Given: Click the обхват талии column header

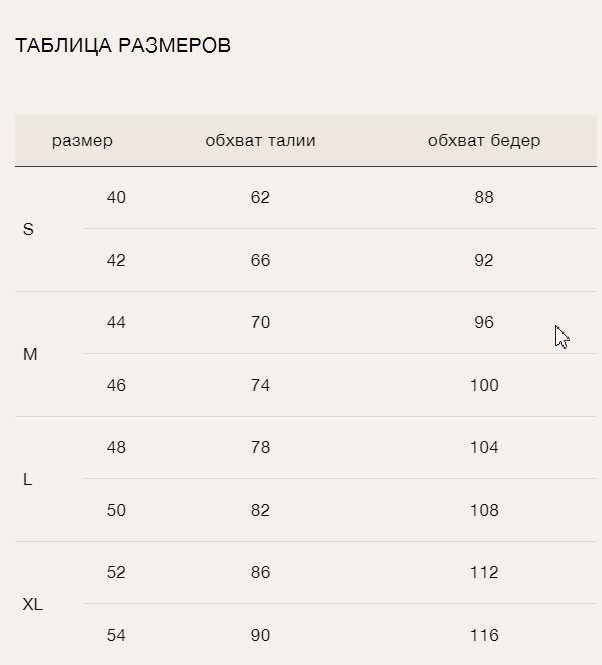Looking at the screenshot, I should point(260,141).
